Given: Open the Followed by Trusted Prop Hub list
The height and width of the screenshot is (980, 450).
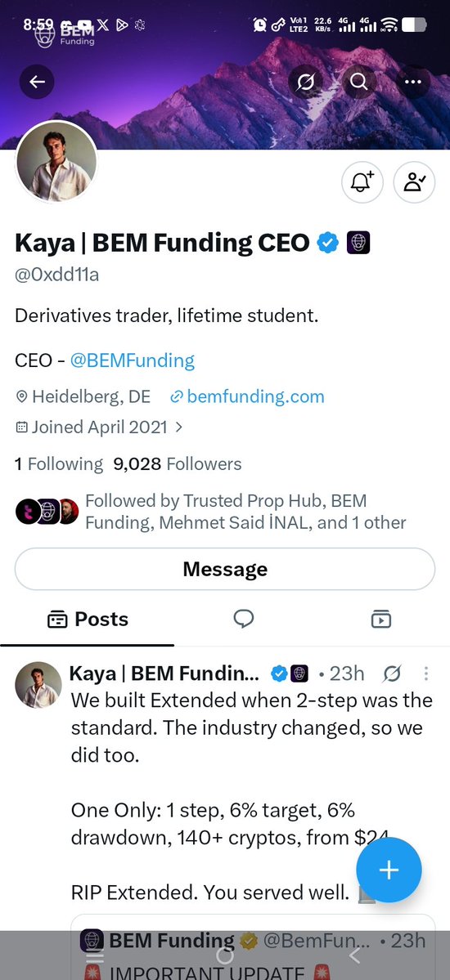Looking at the screenshot, I should point(210,511).
